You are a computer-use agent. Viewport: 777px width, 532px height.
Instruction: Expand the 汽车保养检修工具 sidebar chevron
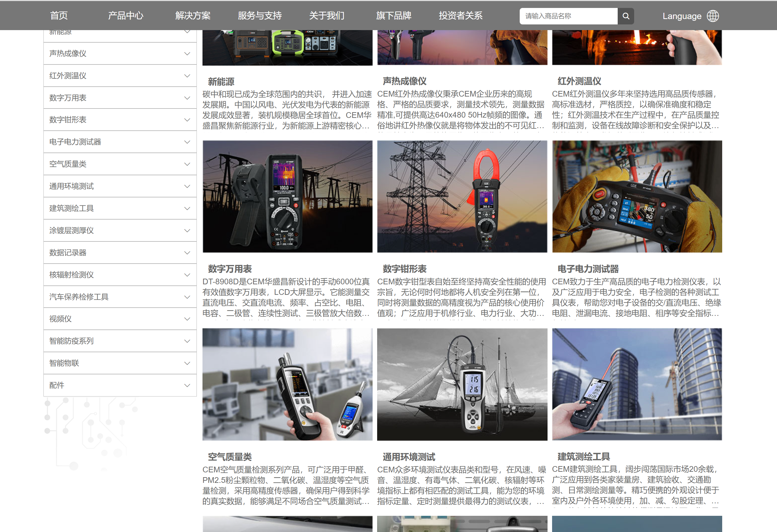click(x=187, y=297)
